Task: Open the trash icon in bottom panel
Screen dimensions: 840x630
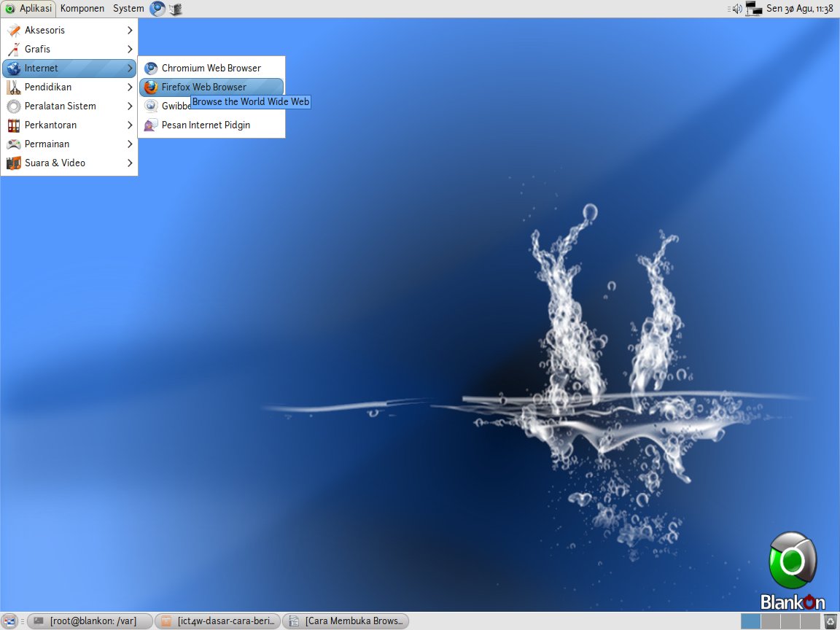Action: click(x=831, y=621)
